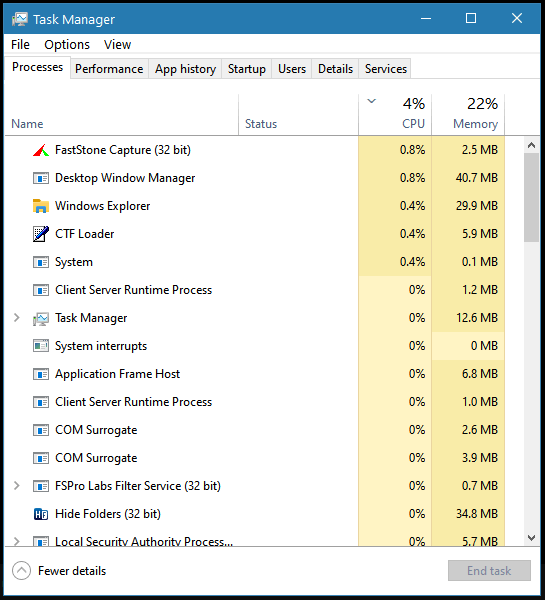
Task: Switch to the Details tab
Action: [x=335, y=69]
